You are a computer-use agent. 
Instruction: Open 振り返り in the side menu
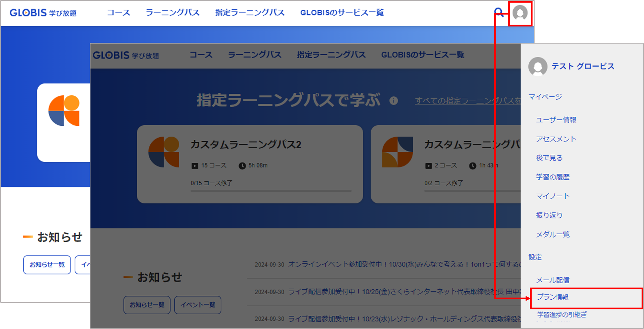coord(549,215)
